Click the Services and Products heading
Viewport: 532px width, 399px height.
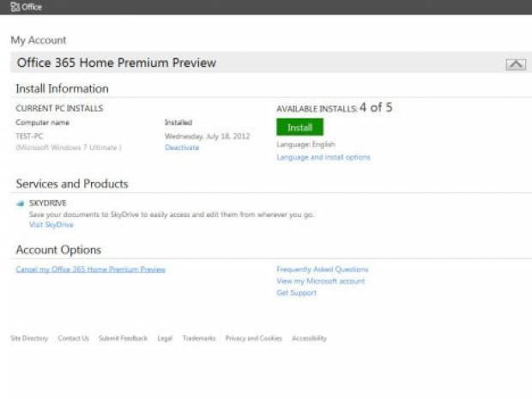72,184
